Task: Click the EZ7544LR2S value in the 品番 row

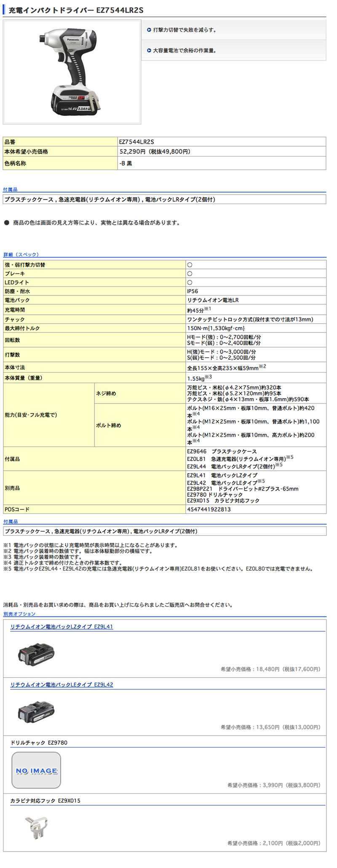Action: pyautogui.click(x=136, y=142)
